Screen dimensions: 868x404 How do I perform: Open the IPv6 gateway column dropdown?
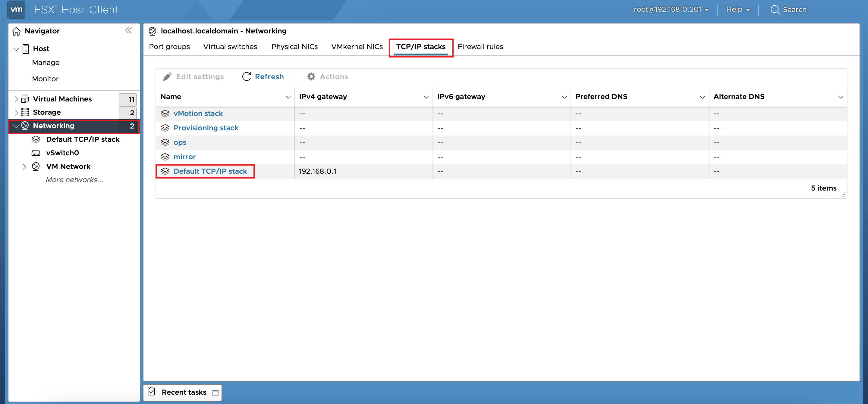point(564,97)
